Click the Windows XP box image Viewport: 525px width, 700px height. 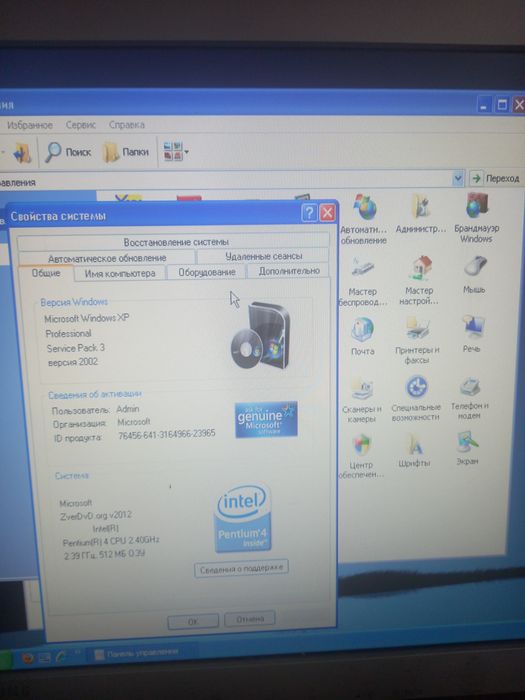click(261, 335)
